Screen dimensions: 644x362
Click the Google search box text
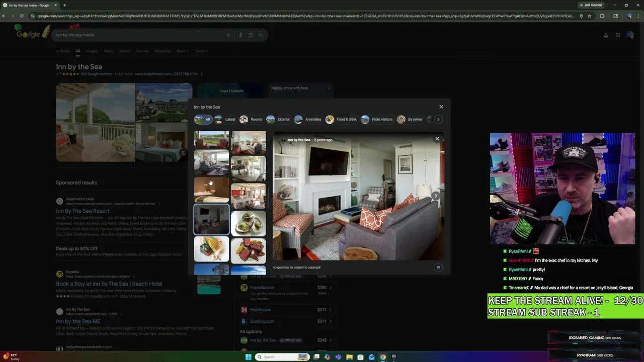point(75,35)
